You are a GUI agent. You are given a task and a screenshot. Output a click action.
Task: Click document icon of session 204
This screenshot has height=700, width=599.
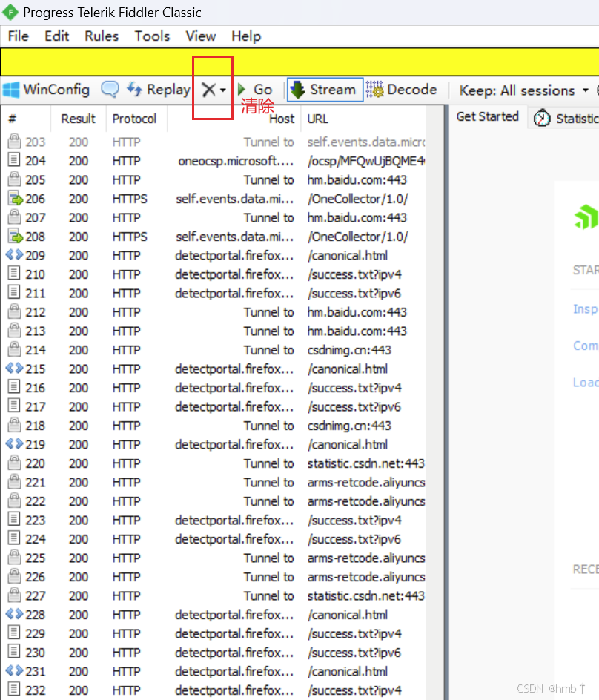pos(14,160)
